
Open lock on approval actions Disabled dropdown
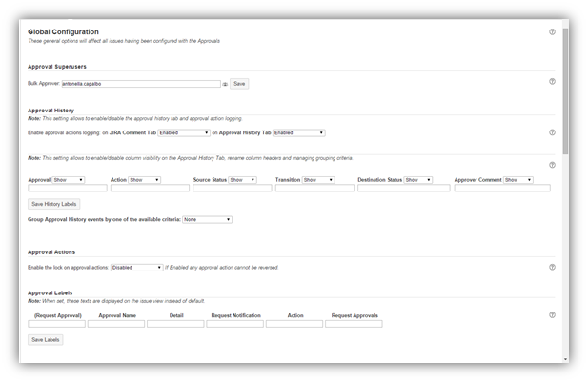[136, 268]
